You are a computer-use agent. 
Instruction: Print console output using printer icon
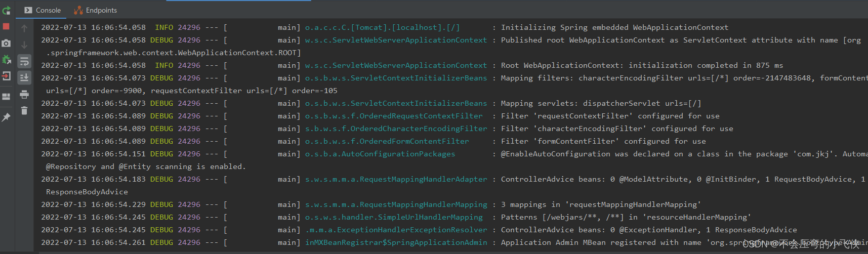(x=24, y=95)
